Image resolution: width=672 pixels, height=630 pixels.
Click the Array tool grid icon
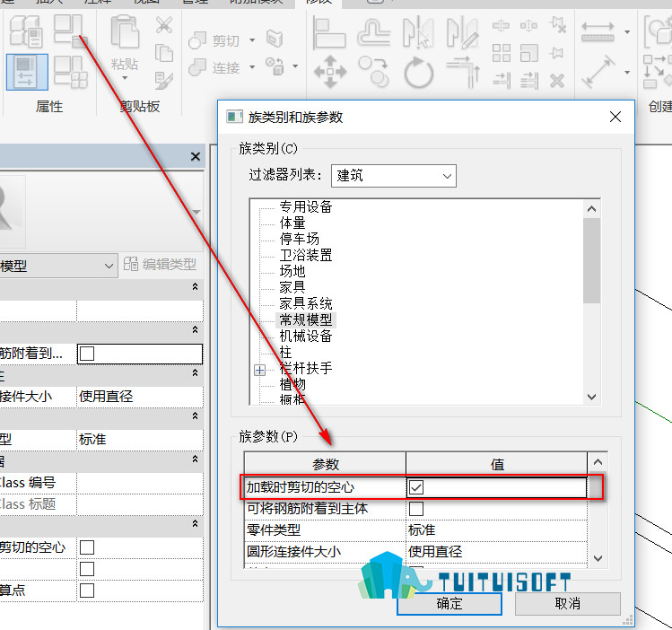(501, 53)
